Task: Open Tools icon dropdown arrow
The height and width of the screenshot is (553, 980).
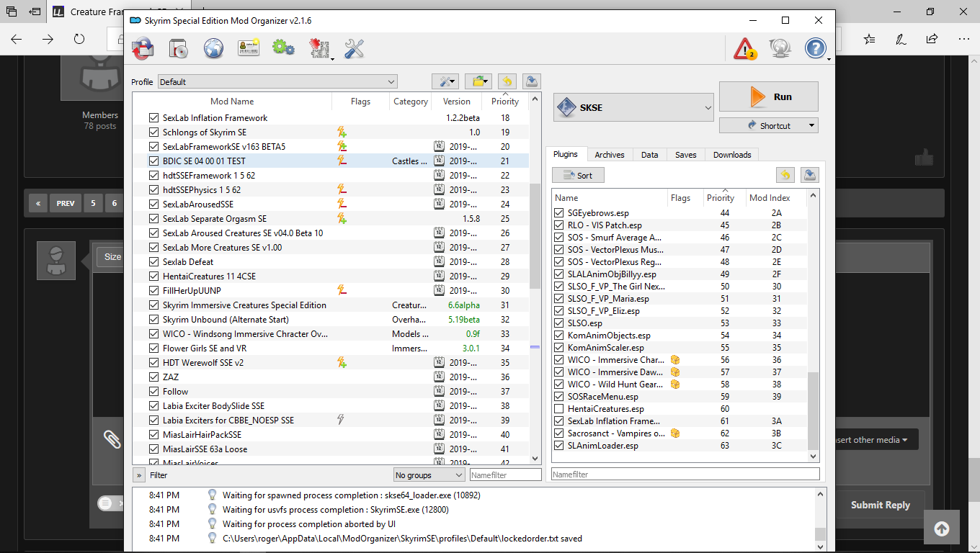Action: [x=331, y=58]
